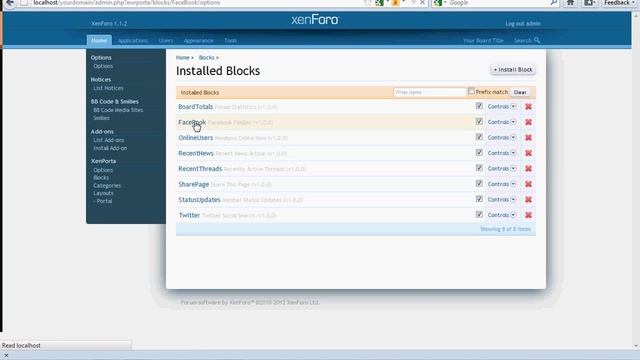This screenshot has width=640, height=360.
Task: Delete the OnlineUsers block with red X
Action: point(528,138)
